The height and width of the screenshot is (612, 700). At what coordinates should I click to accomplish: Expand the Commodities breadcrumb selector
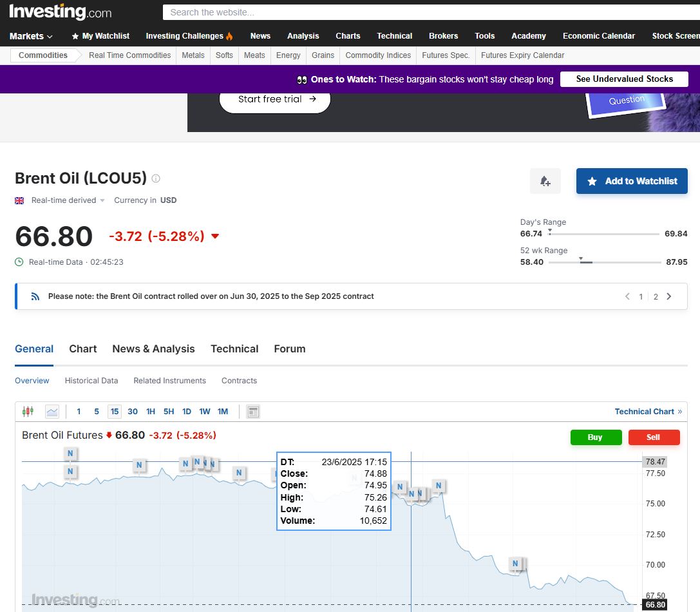[x=43, y=55]
